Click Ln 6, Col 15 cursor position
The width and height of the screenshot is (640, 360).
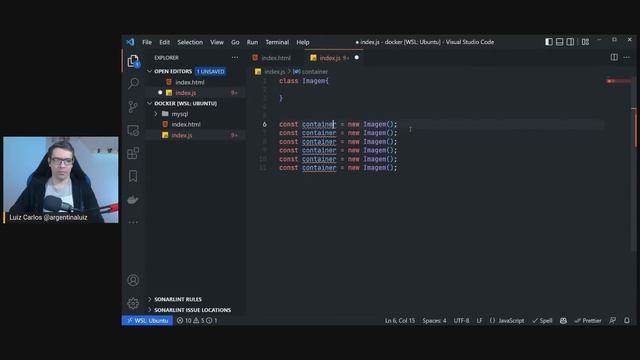tap(400, 320)
